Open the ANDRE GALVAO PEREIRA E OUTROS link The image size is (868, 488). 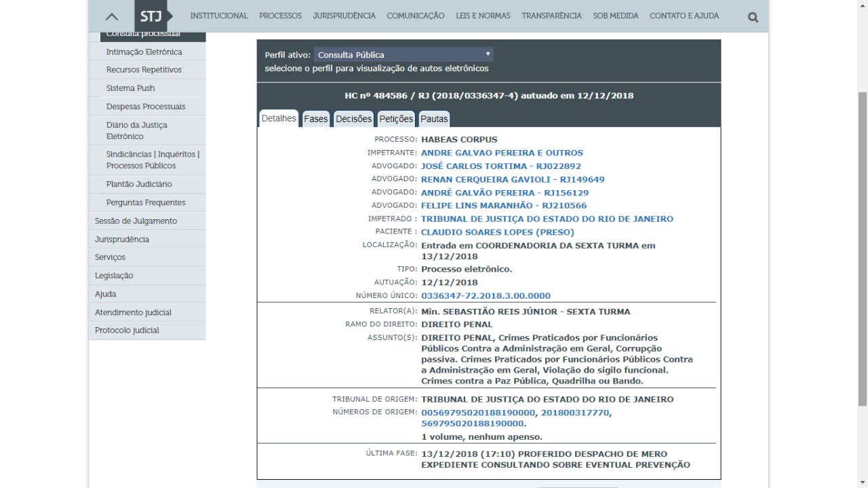pos(502,153)
